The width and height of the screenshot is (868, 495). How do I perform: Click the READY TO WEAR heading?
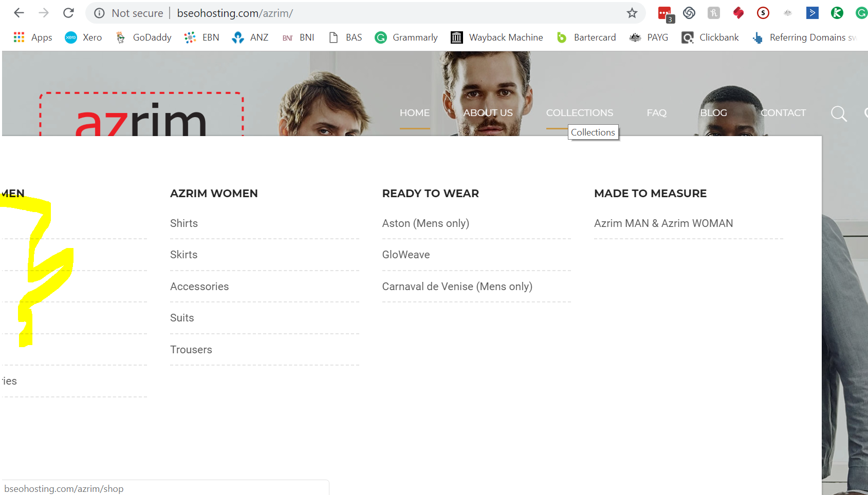tap(430, 194)
